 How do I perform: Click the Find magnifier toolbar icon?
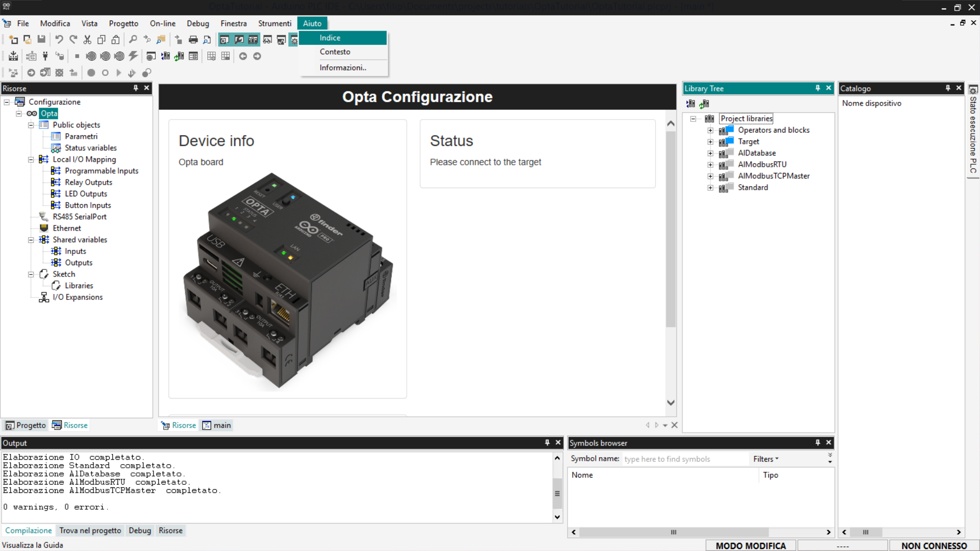coord(133,39)
